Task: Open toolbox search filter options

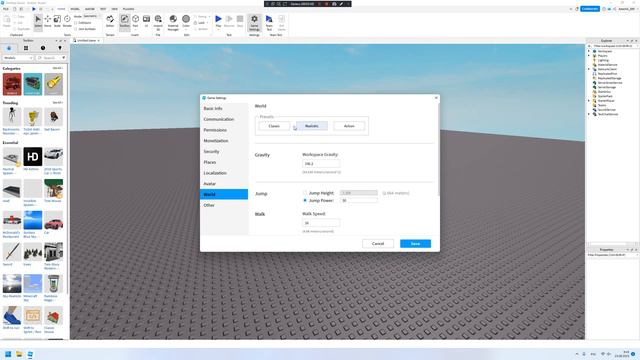Action: [63, 58]
